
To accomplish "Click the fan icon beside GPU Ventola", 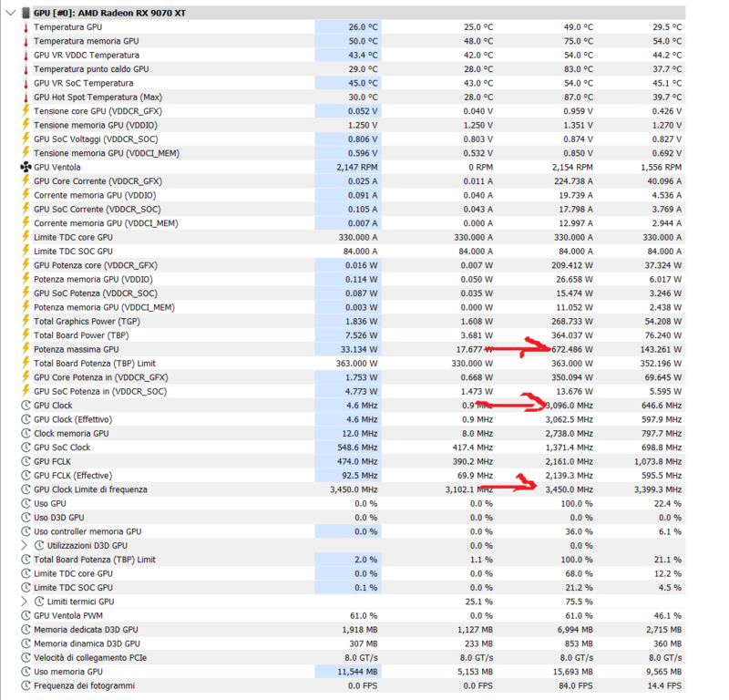I will 26,167.
